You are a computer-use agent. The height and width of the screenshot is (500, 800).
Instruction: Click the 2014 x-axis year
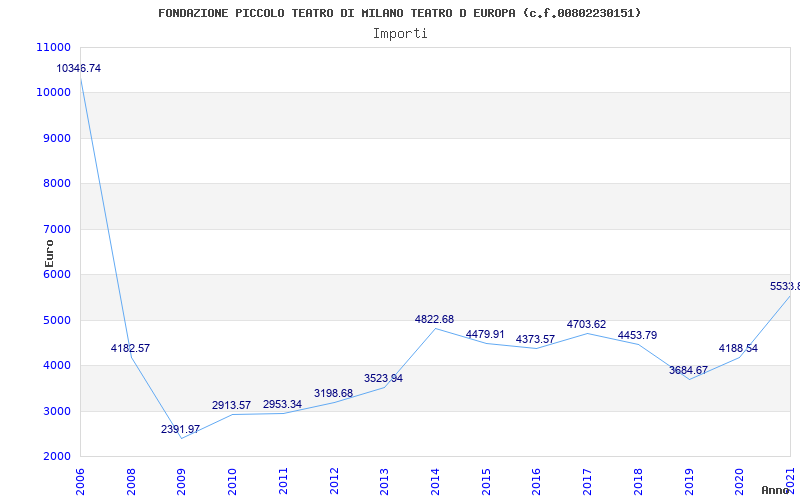(435, 481)
